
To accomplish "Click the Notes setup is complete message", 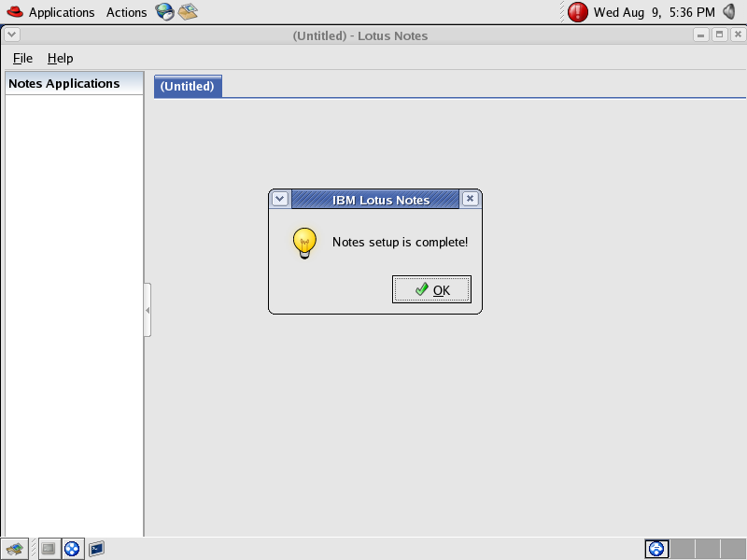I will pyautogui.click(x=401, y=242).
